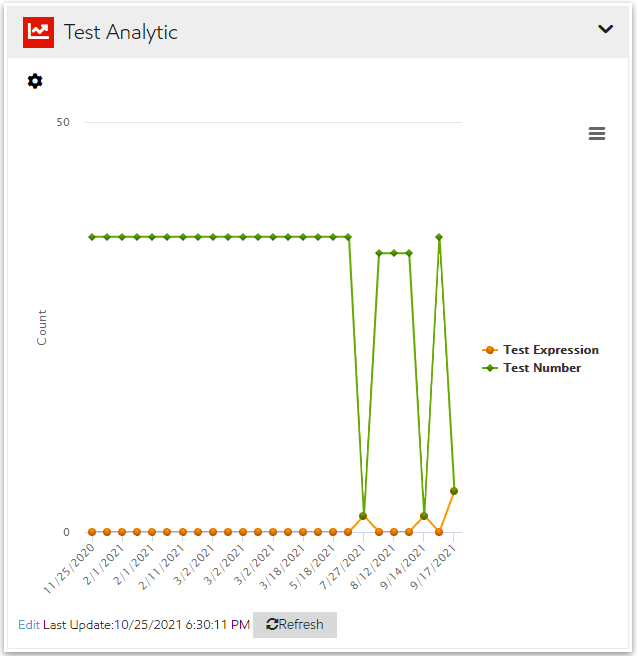The width and height of the screenshot is (637, 656).
Task: Toggle Test Number series in legend
Action: (542, 368)
